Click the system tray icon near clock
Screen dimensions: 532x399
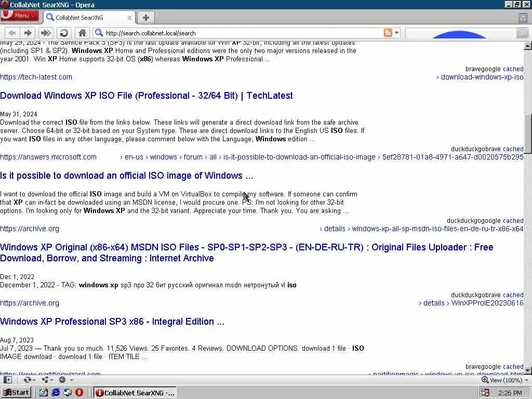tap(485, 393)
